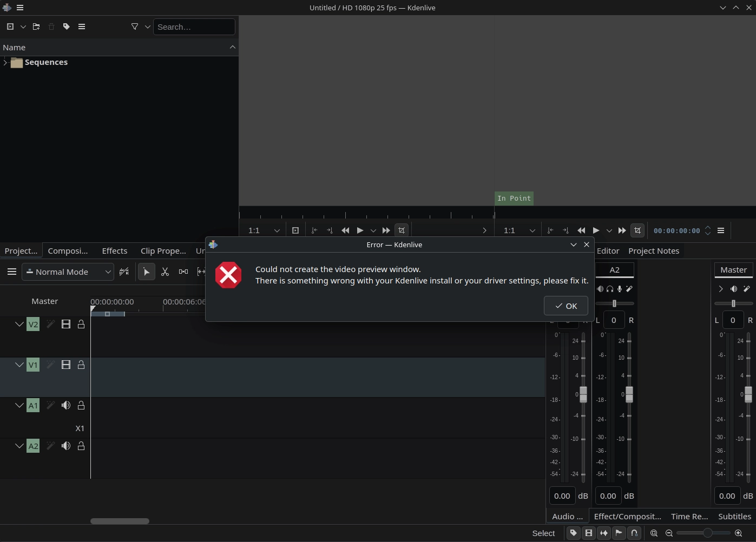Click the Name column header

(119, 48)
